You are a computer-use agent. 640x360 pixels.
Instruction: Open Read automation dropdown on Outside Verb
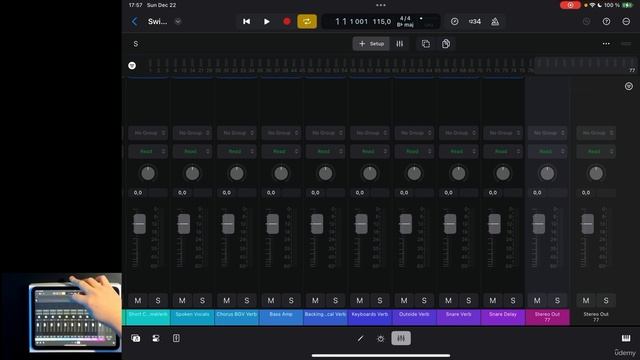414,151
